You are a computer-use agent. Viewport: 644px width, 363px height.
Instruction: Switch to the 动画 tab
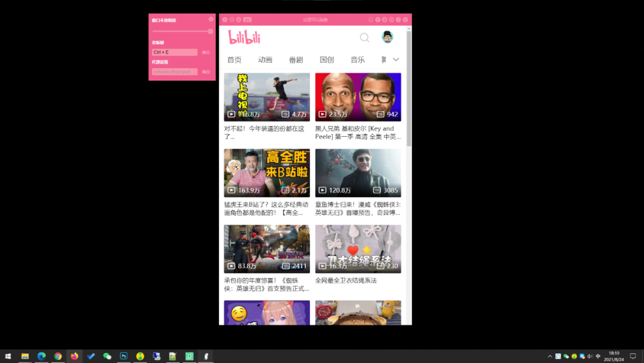click(x=265, y=60)
